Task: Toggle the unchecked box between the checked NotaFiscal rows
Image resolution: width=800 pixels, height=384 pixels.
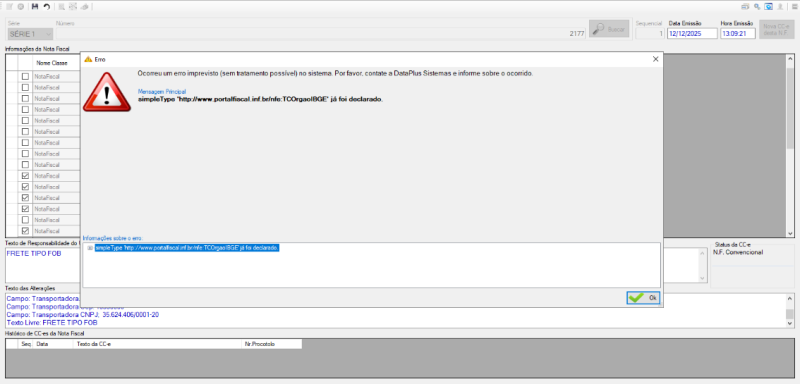Action: (25, 220)
